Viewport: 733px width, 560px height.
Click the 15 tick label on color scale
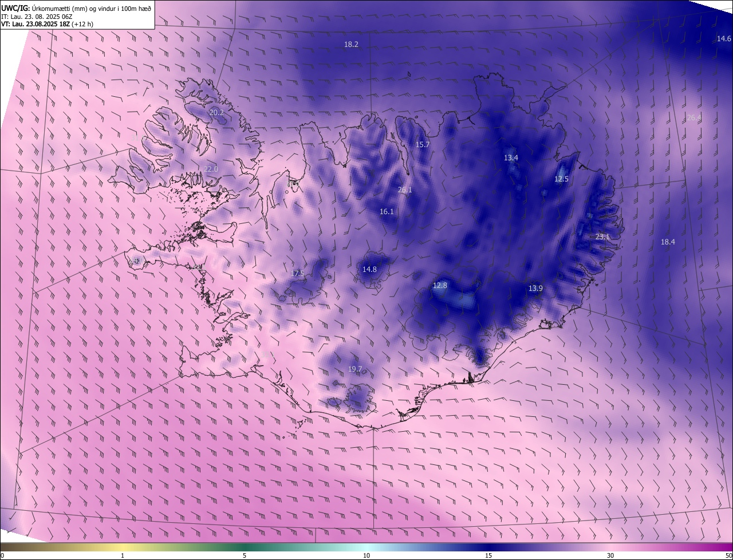tap(488, 555)
